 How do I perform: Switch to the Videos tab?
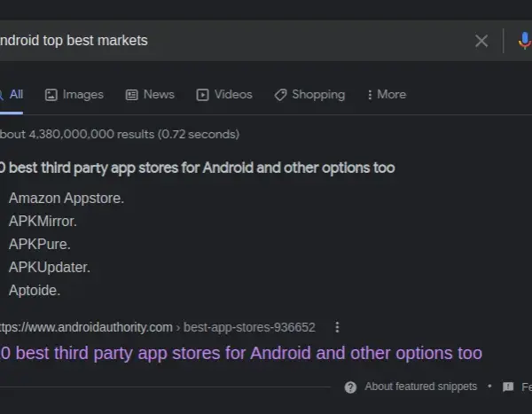[224, 94]
